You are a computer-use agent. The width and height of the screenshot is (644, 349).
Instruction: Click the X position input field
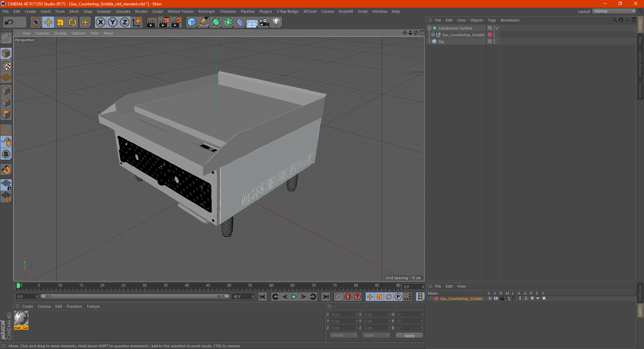pos(344,314)
